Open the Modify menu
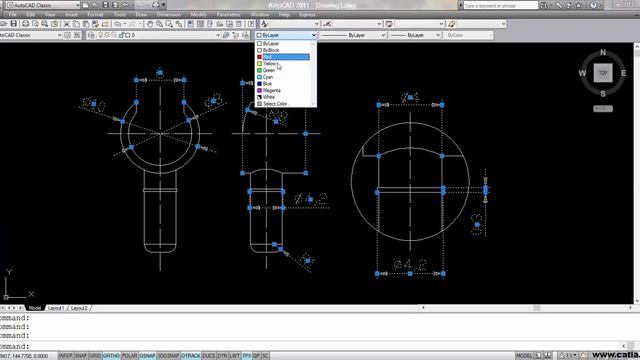This screenshot has width=640, height=360. point(198,15)
